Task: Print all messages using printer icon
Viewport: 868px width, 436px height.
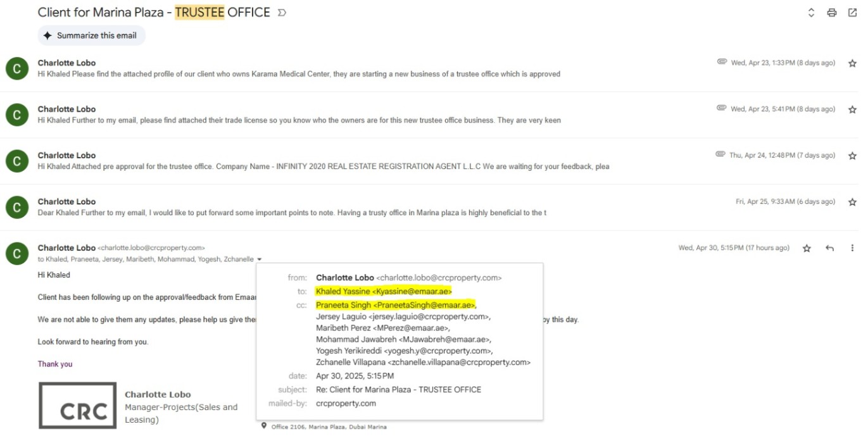Action: point(832,13)
